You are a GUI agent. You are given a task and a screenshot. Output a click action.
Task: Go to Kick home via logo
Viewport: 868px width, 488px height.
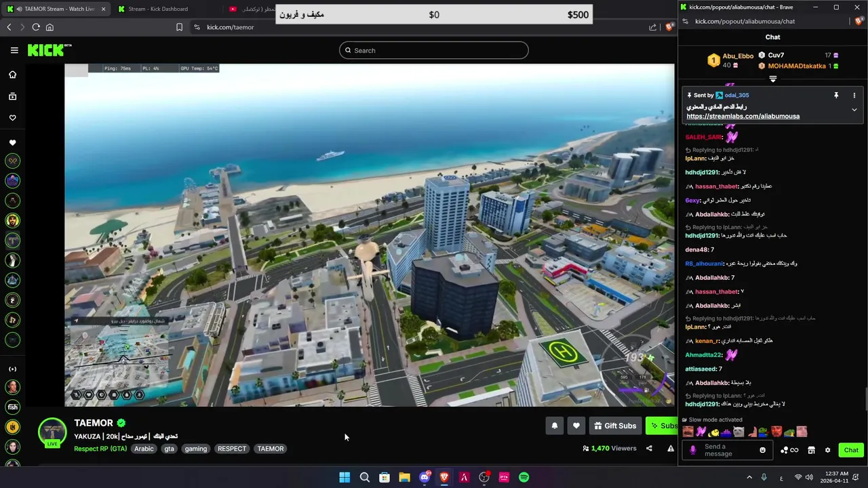[x=50, y=50]
